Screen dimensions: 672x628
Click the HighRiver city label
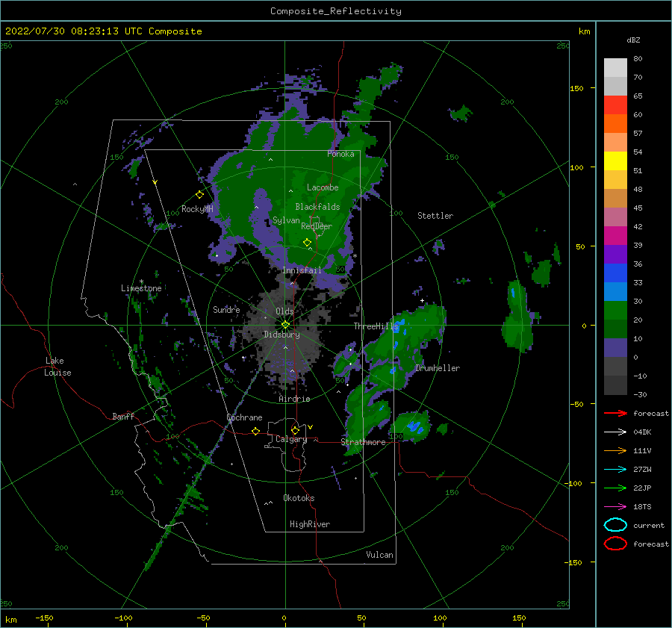(310, 524)
